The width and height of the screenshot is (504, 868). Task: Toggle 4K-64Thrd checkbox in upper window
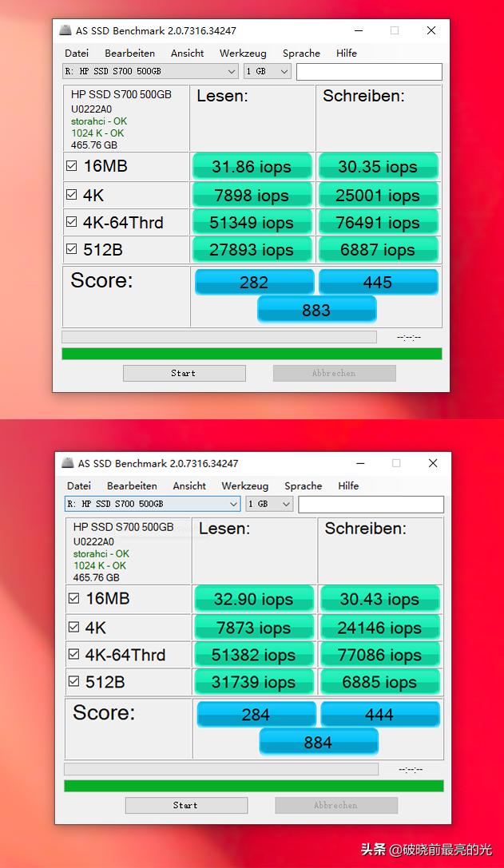tap(71, 221)
